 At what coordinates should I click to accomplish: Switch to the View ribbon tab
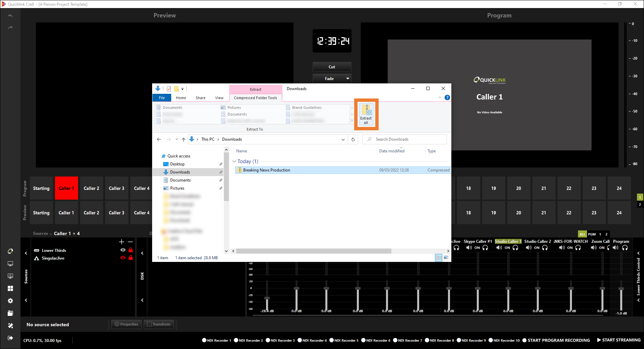[x=219, y=98]
